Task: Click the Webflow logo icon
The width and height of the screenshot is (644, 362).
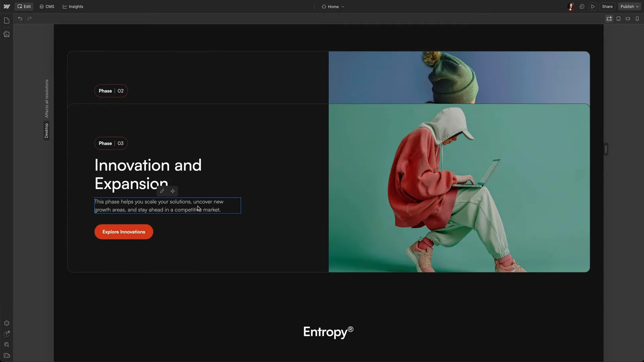Action: point(7,6)
